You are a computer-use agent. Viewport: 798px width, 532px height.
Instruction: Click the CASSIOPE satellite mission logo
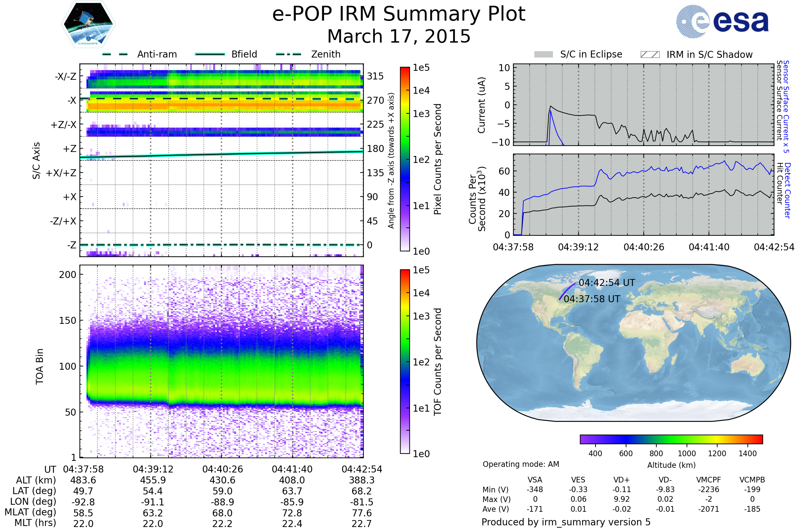[88, 24]
